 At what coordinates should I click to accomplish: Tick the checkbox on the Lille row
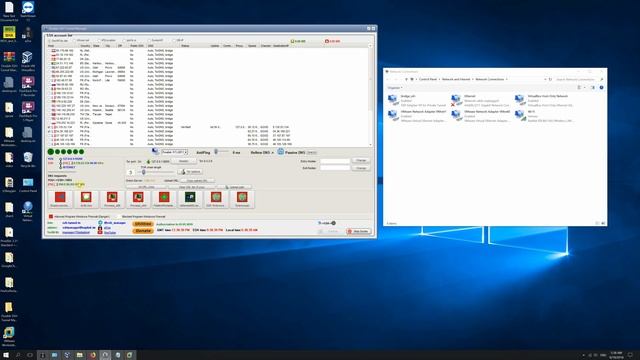pyautogui.click(x=49, y=80)
